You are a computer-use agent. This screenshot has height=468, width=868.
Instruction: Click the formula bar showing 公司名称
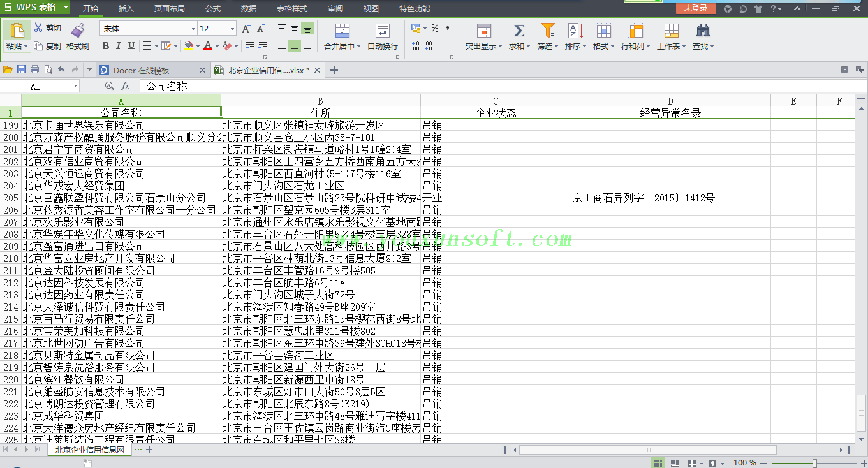point(504,85)
